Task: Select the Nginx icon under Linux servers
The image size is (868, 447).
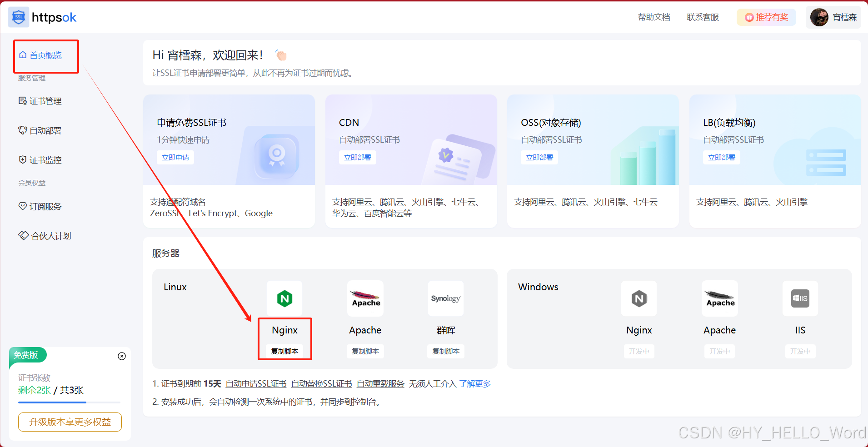Action: [284, 298]
